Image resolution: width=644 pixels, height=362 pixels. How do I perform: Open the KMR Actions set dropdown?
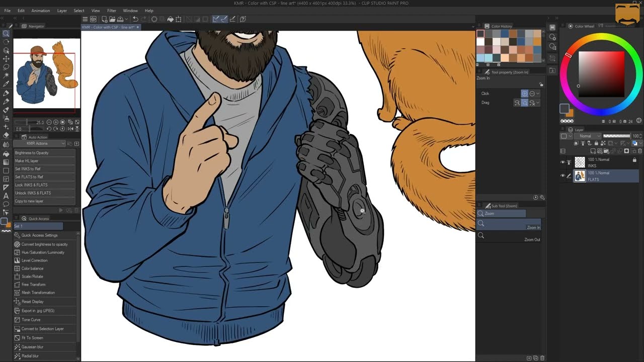39,143
